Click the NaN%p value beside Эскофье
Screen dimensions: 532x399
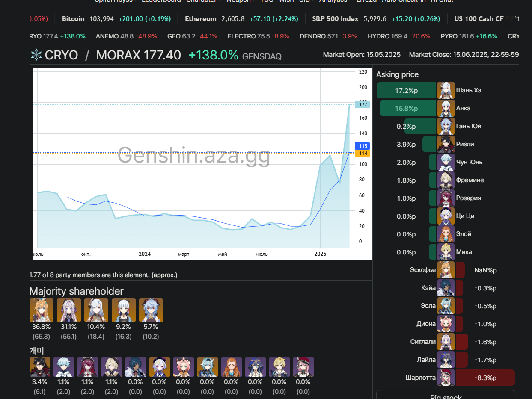[x=485, y=270]
